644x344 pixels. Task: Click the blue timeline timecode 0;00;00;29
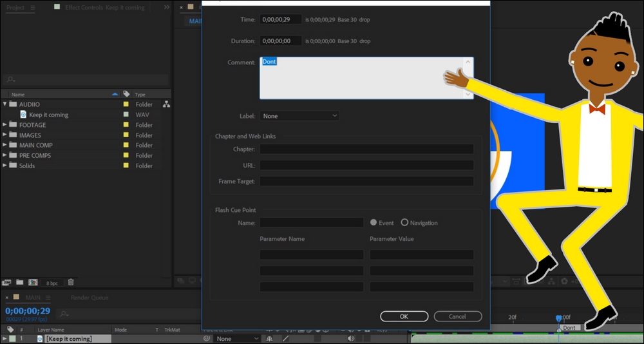[x=28, y=311]
